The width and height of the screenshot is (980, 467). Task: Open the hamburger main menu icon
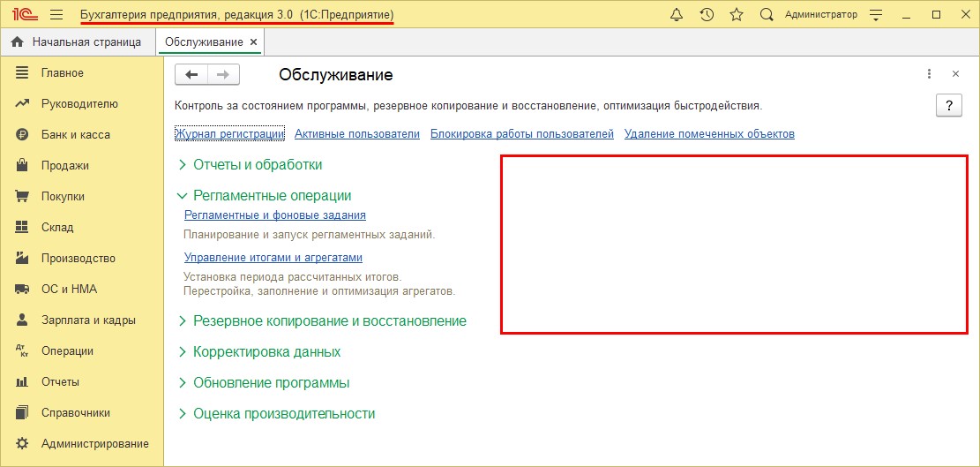click(56, 15)
